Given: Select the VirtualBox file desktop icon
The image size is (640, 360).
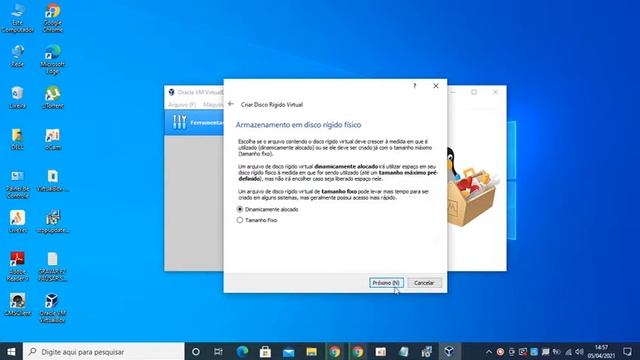Looking at the screenshot, I should pos(53,180).
